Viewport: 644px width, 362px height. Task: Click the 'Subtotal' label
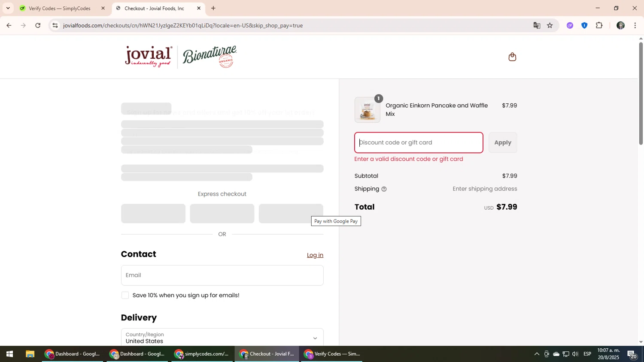pos(366,176)
